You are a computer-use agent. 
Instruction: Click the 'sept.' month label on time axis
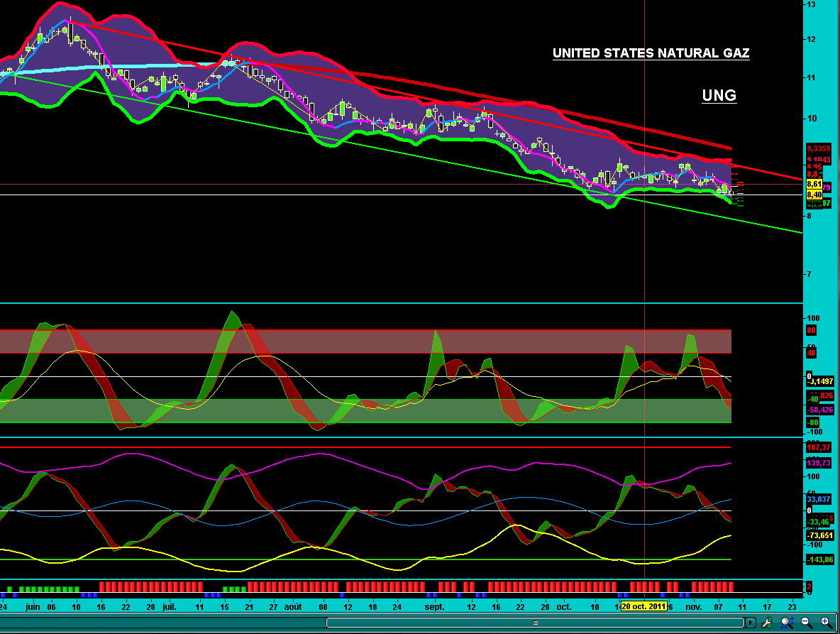[434, 607]
